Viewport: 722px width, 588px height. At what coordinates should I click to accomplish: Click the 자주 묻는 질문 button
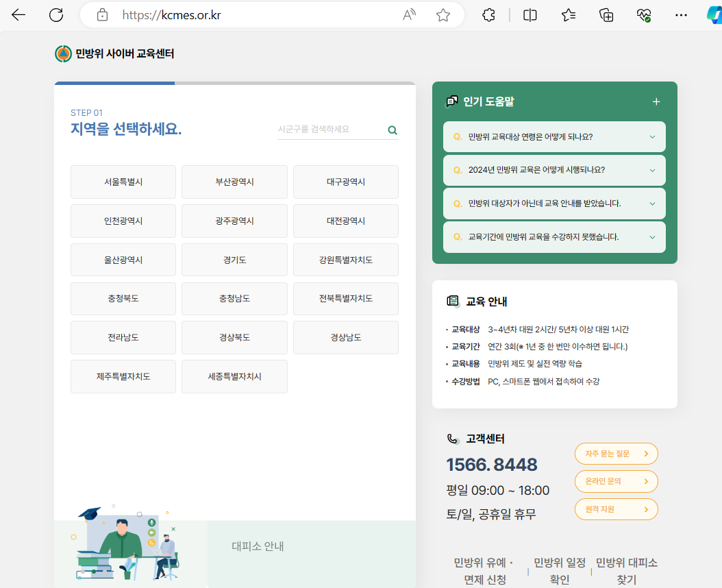615,454
